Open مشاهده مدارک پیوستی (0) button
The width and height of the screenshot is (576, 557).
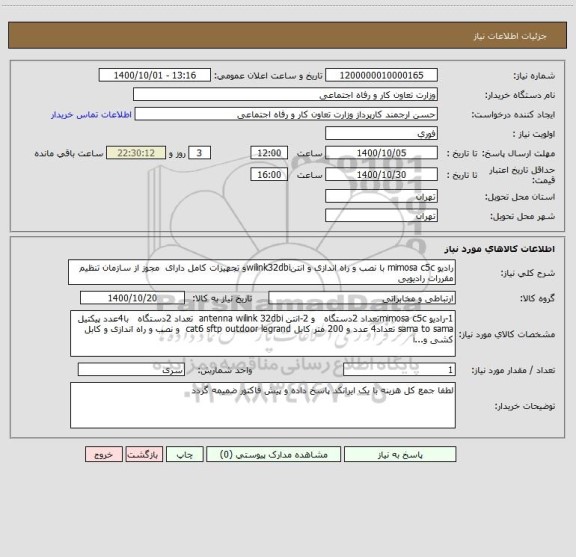pyautogui.click(x=274, y=454)
